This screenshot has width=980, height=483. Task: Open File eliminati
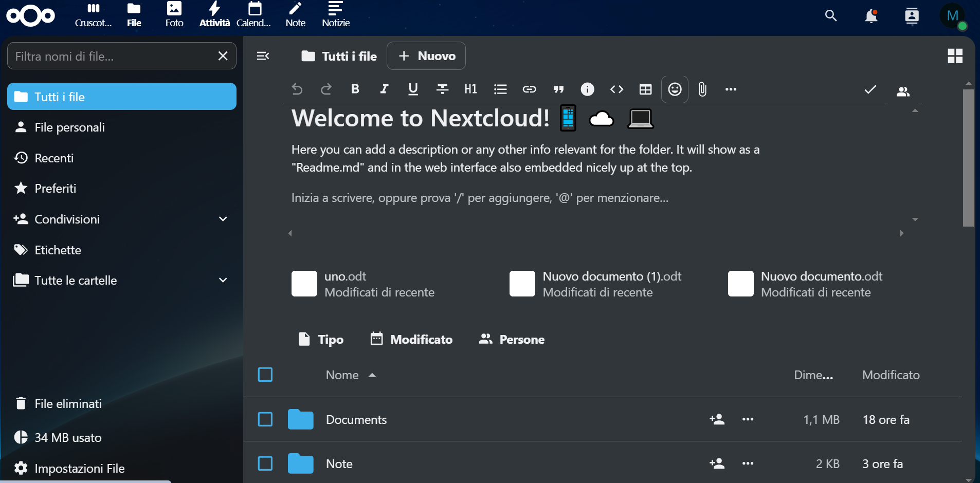click(122, 404)
